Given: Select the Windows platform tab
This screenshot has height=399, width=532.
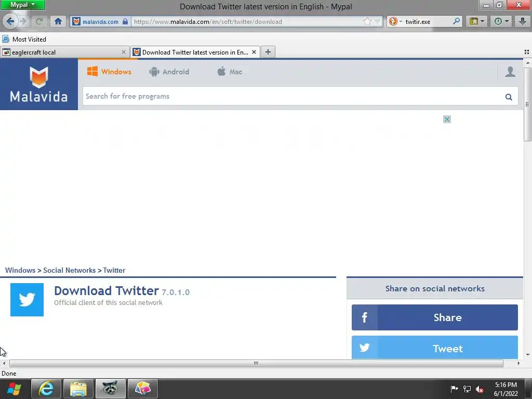Looking at the screenshot, I should tap(109, 72).
